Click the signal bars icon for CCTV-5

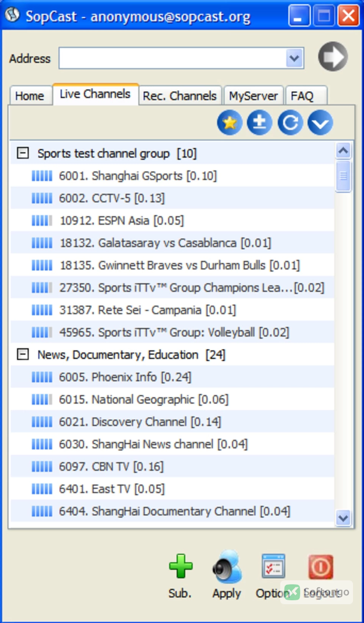[x=42, y=198]
